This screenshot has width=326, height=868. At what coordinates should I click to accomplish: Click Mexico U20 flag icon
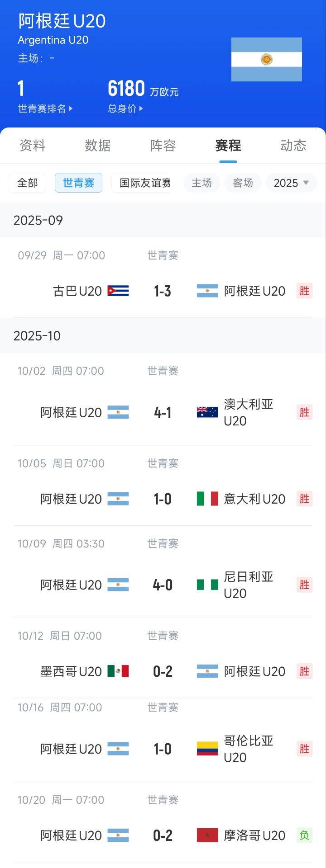click(x=118, y=671)
